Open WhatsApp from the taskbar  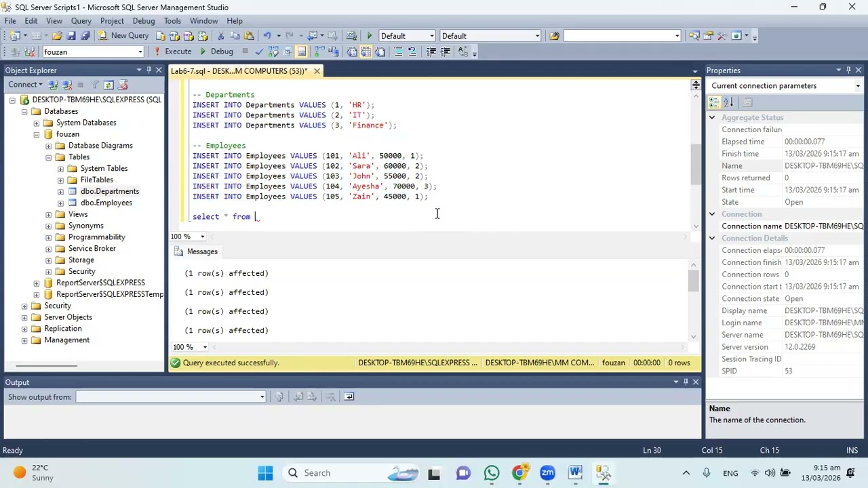click(491, 473)
